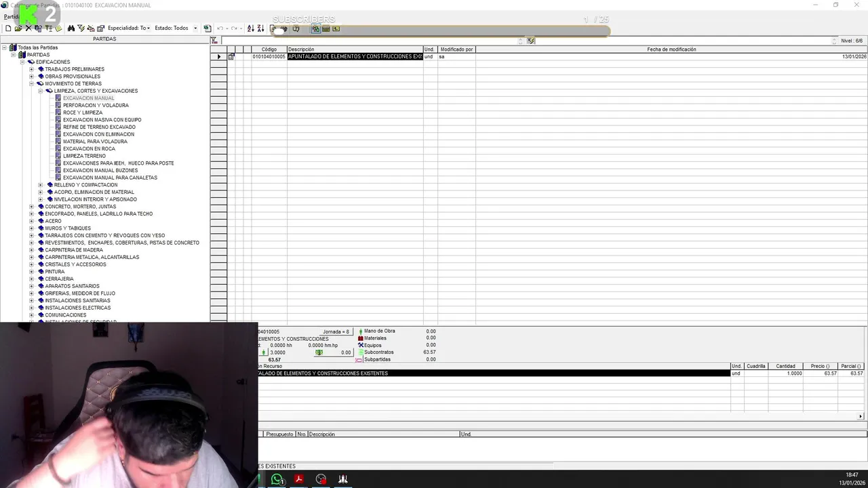Expand the CONCRETO, MORTERO, JUNTAS node

point(31,207)
